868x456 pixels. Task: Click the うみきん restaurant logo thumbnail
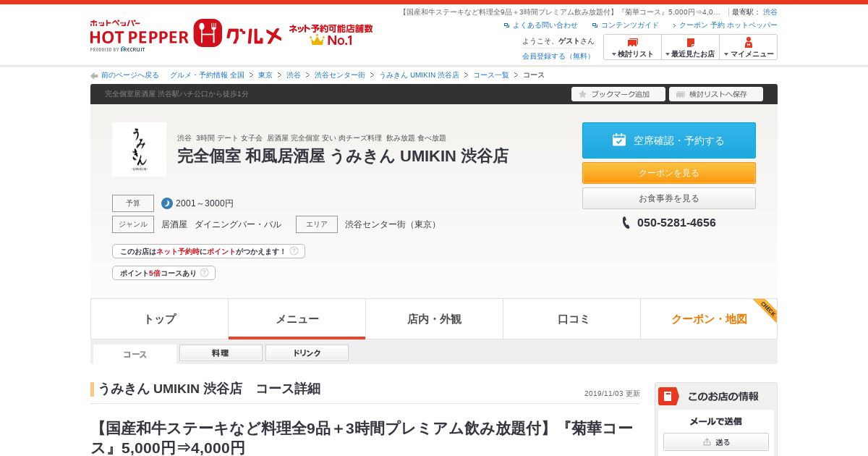point(139,149)
